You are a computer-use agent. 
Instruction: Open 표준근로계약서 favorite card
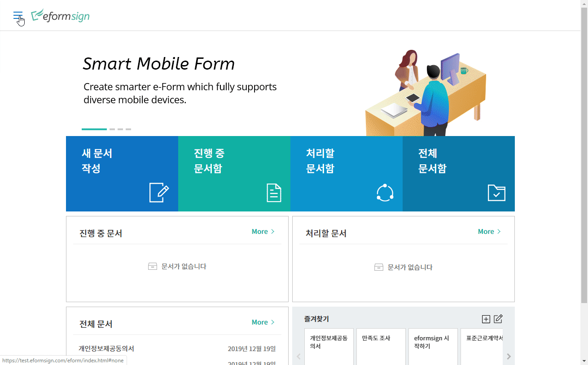482,347
